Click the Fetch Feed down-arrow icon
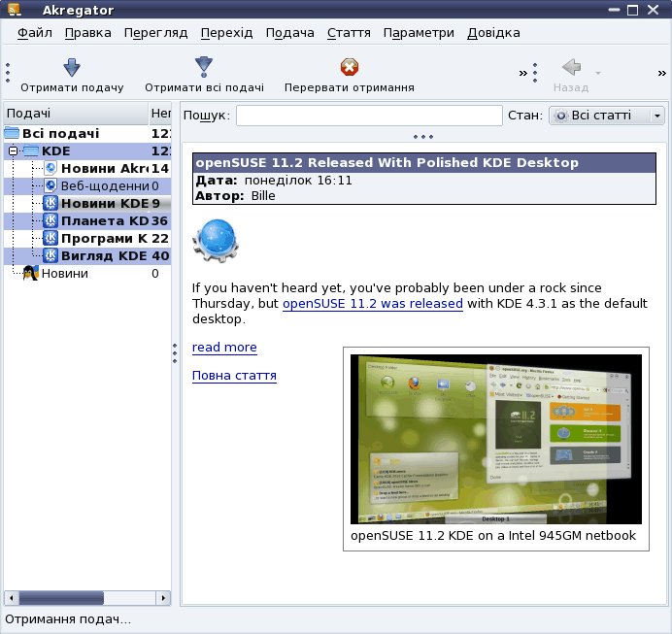The height and width of the screenshot is (634, 672). (x=72, y=67)
